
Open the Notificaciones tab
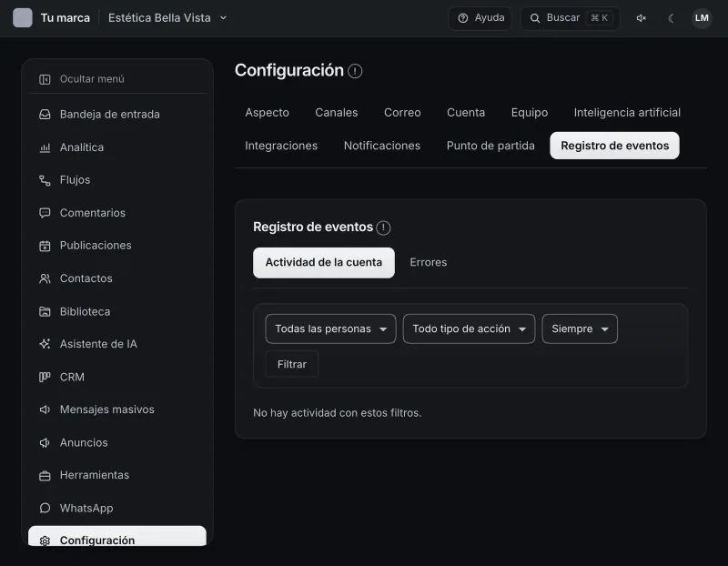(382, 146)
